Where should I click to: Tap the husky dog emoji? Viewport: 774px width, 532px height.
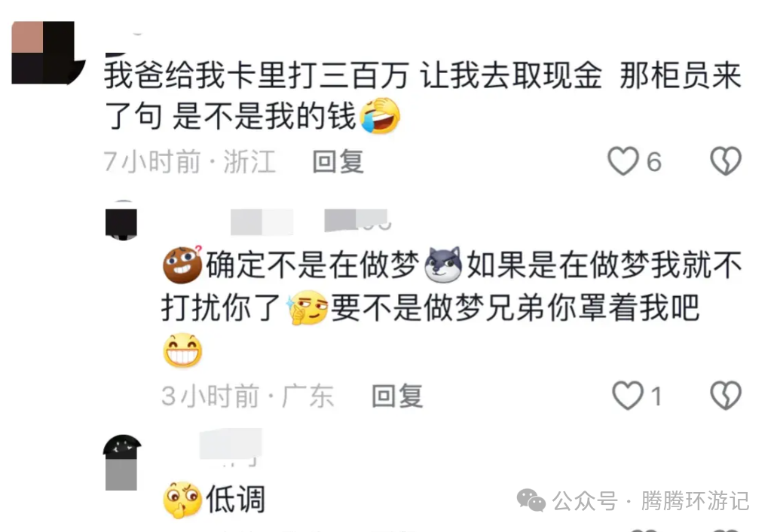click(x=443, y=265)
